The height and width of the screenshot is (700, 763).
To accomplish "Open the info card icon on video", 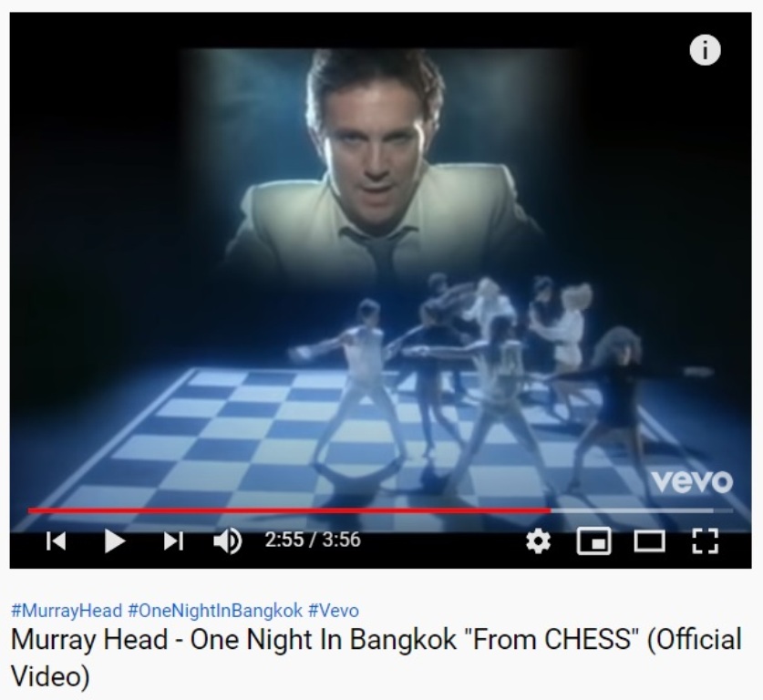I will click(x=705, y=49).
